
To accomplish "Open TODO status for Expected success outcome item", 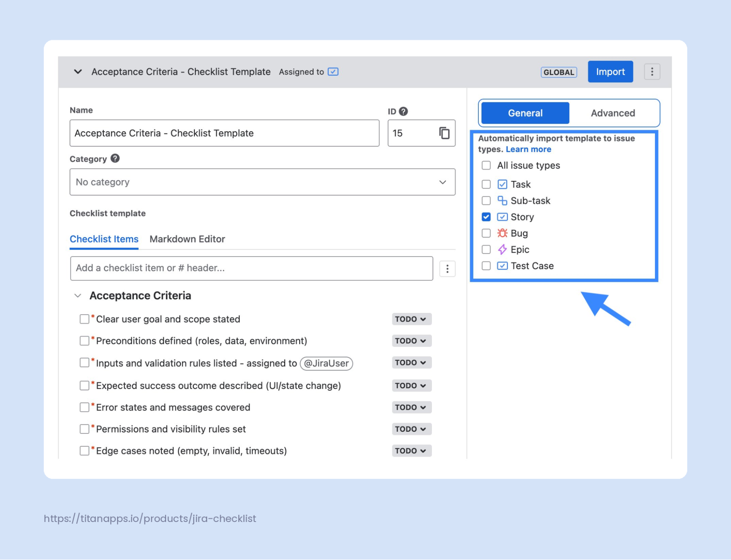I will (x=411, y=386).
